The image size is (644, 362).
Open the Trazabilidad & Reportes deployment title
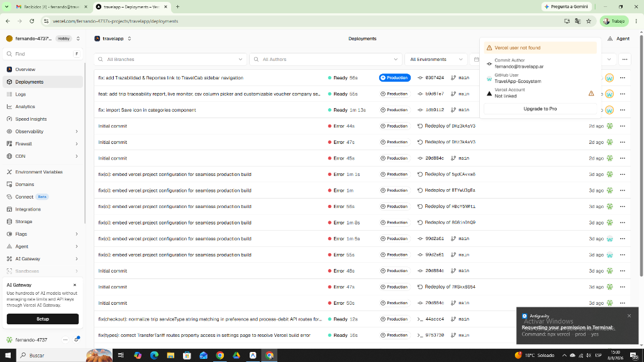click(x=171, y=77)
